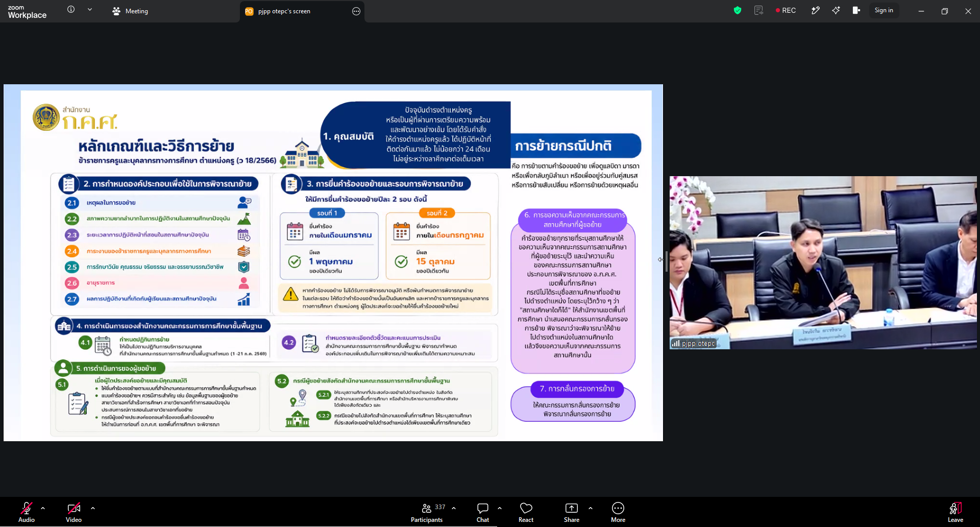The height and width of the screenshot is (527, 980).
Task: Expand the Chat options chevron
Action: tap(500, 508)
